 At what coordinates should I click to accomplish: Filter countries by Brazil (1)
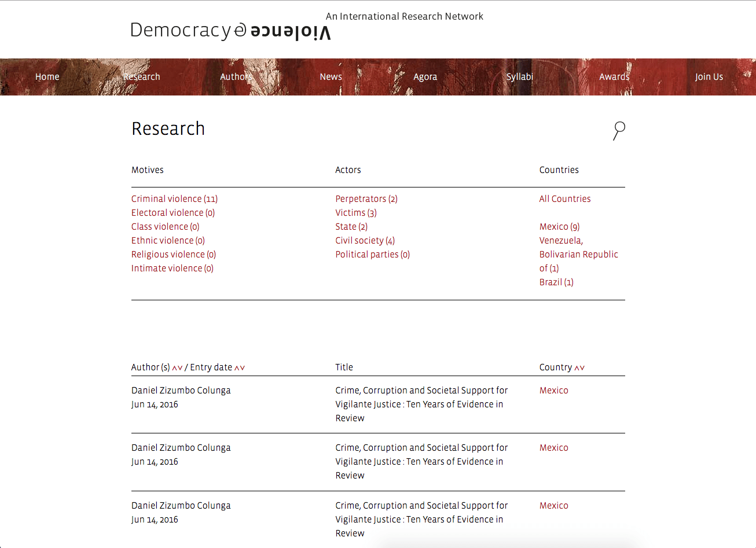coord(556,282)
